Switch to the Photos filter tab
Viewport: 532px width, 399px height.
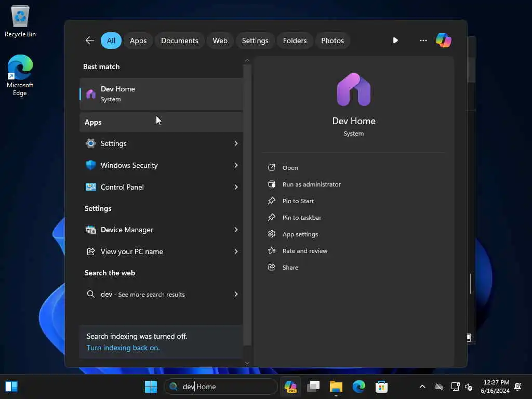332,41
